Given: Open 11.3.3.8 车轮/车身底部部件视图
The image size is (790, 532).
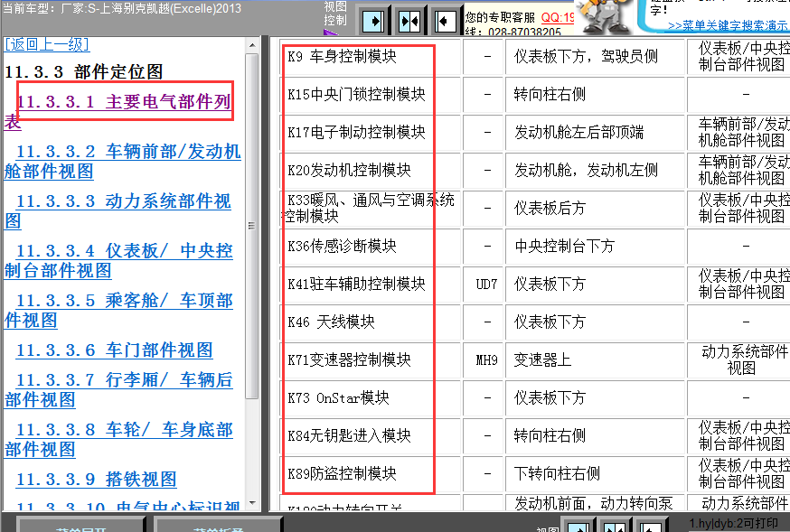Looking at the screenshot, I should (118, 439).
